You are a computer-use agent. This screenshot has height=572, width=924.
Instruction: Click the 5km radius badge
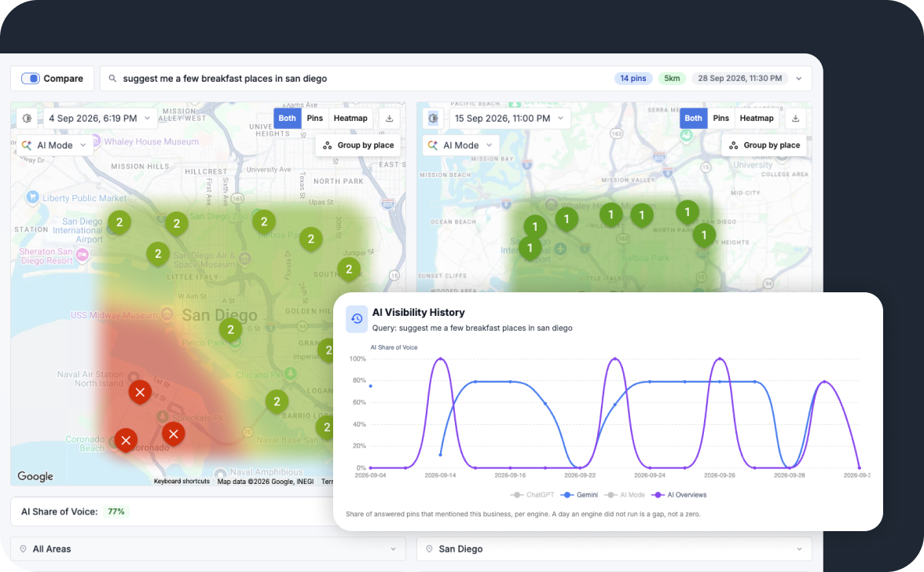(x=672, y=79)
